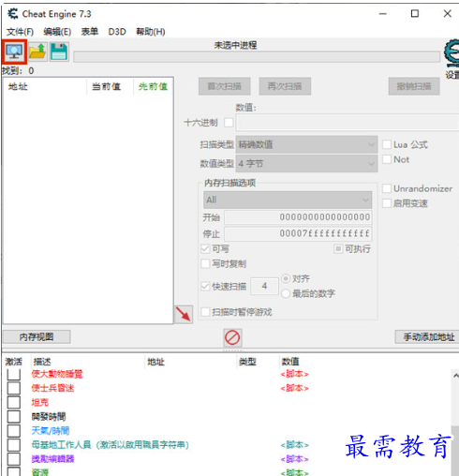Select the 使大動物睡覺 table entry
This screenshot has height=476, width=459.
click(x=57, y=374)
